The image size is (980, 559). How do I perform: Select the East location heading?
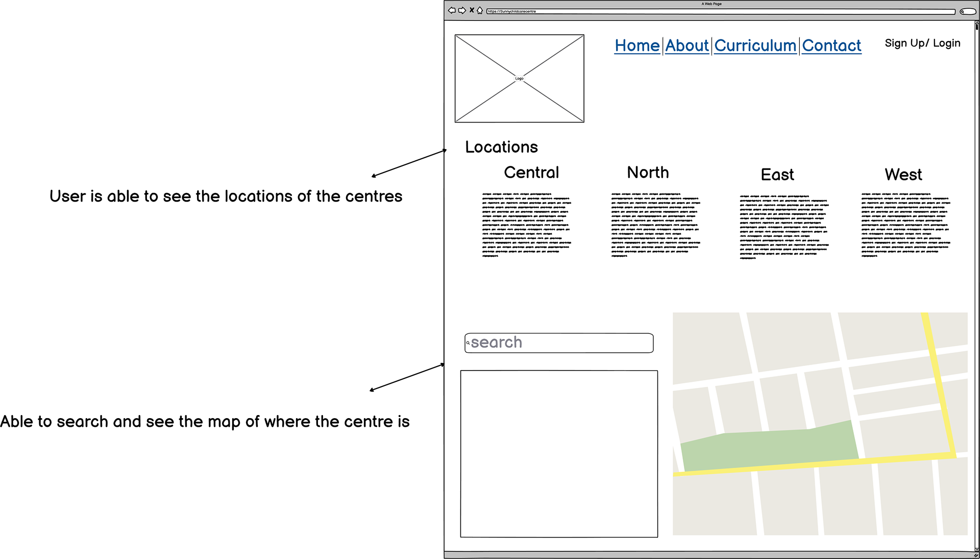(777, 175)
